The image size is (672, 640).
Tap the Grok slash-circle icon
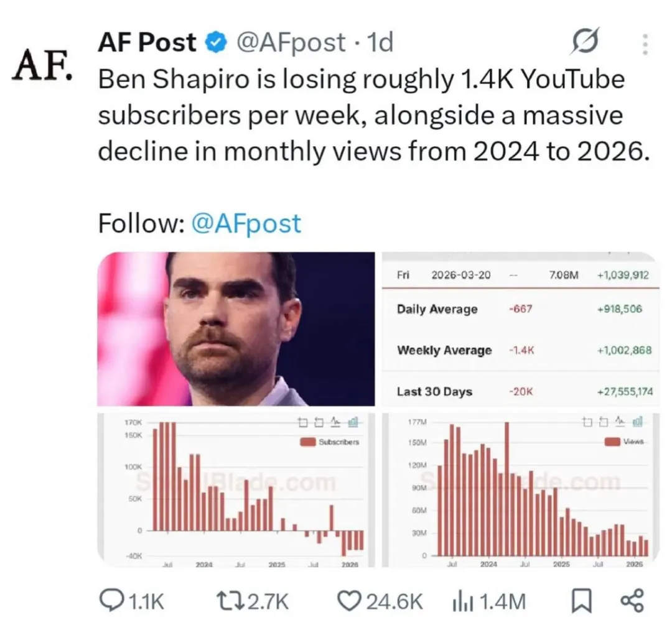584,43
